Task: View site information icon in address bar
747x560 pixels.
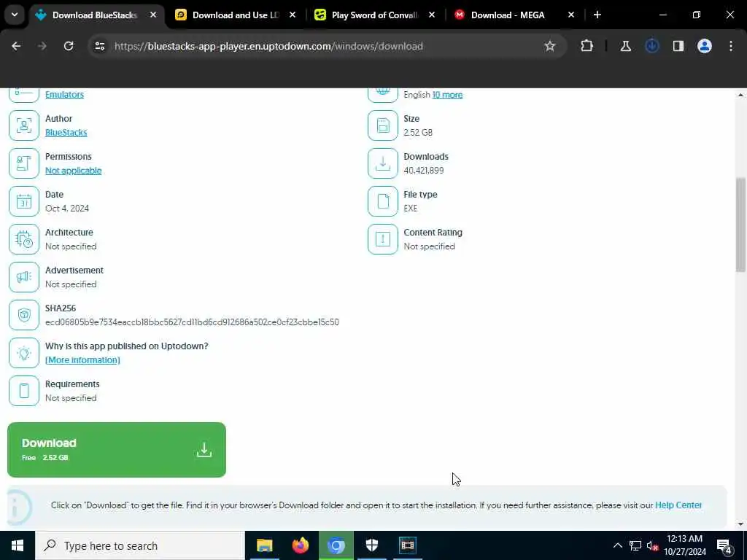Action: click(x=100, y=46)
